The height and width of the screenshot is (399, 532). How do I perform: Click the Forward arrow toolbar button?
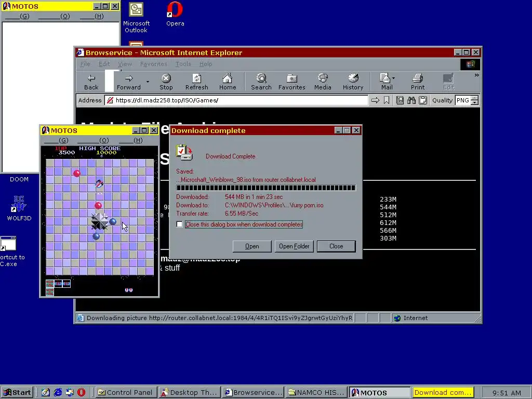click(x=129, y=82)
